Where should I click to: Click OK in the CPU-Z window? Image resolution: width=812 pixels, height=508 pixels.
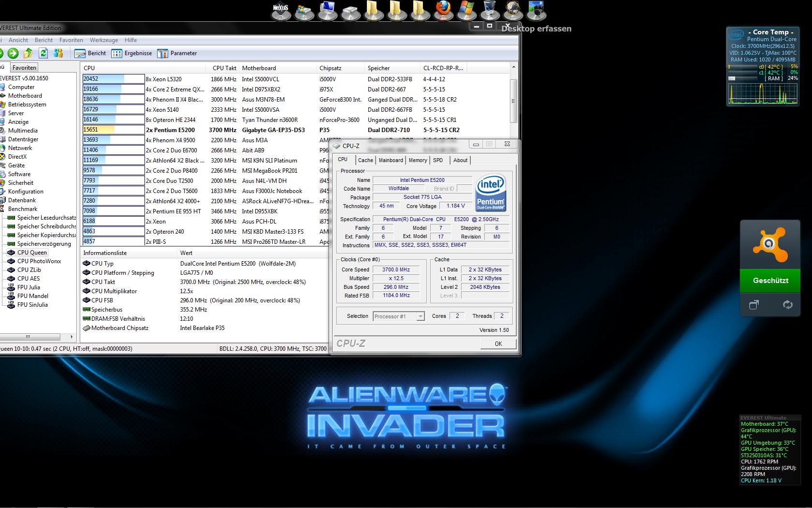point(498,344)
